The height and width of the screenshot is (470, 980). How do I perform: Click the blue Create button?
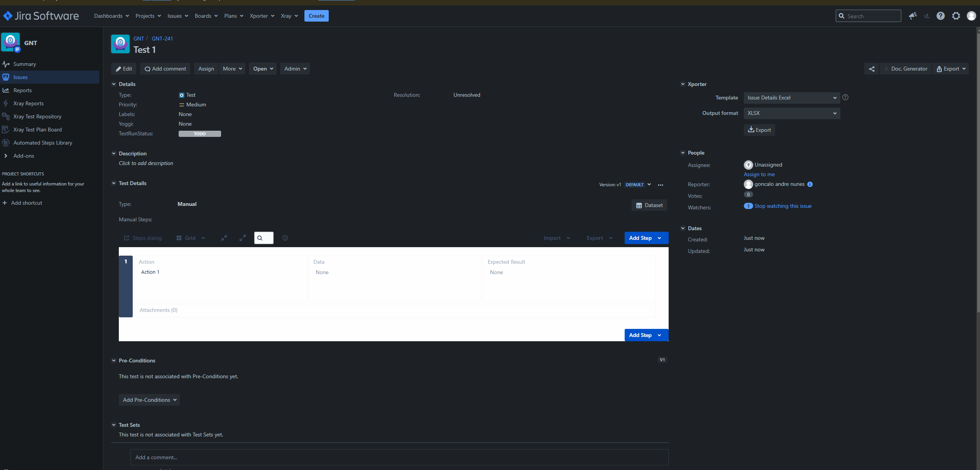pyautogui.click(x=316, y=16)
